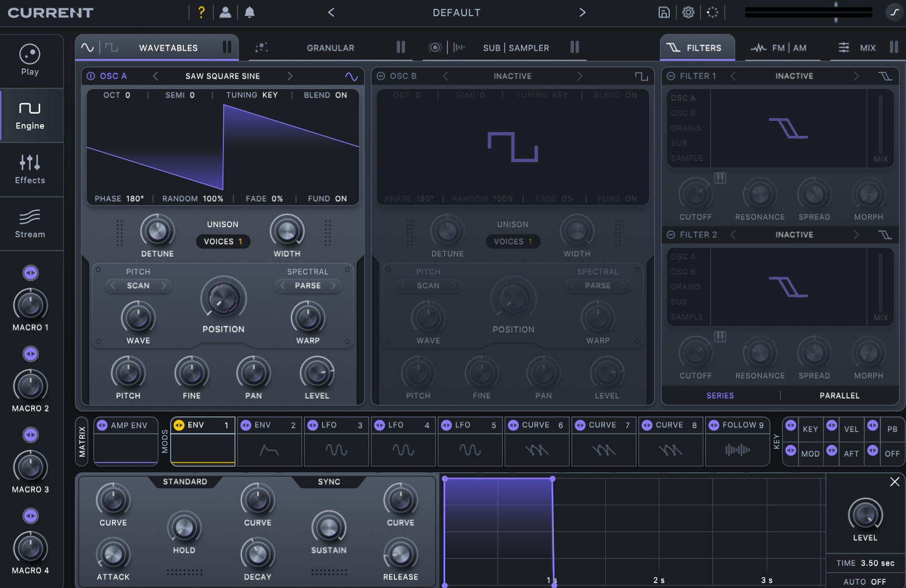The width and height of the screenshot is (906, 588).
Task: Click the Filter 1 lowpass shape icon
Action: click(885, 76)
